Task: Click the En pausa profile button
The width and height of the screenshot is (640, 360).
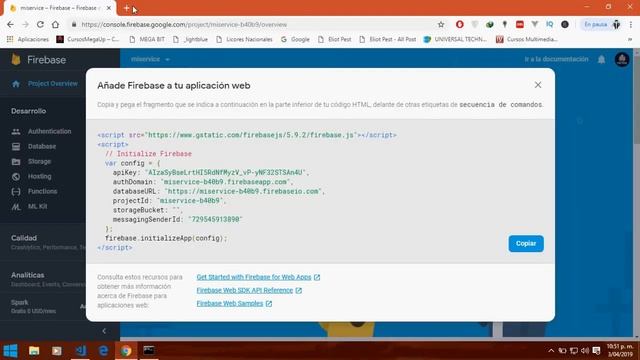Action: coord(602,24)
